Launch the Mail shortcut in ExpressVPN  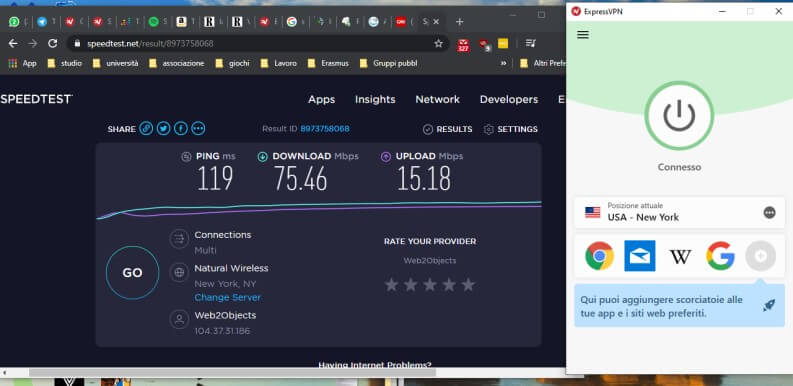(640, 256)
